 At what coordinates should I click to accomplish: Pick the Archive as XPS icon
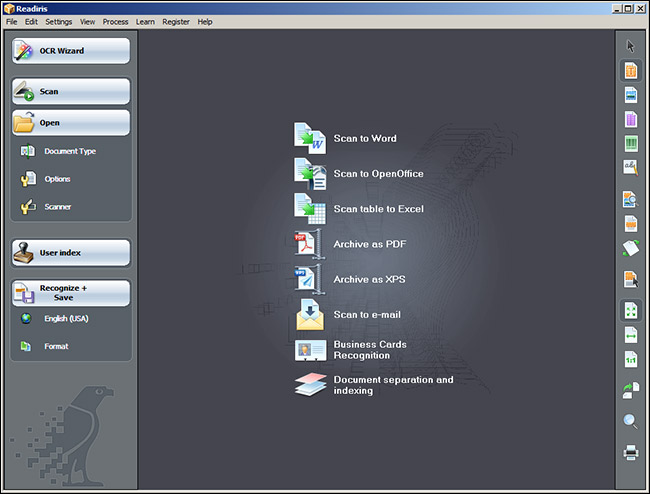310,279
